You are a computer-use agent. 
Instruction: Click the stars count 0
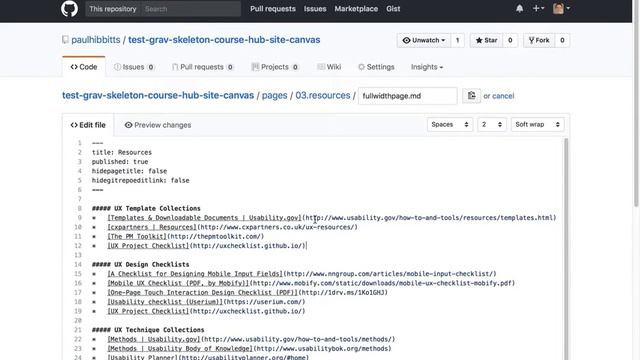(510, 40)
